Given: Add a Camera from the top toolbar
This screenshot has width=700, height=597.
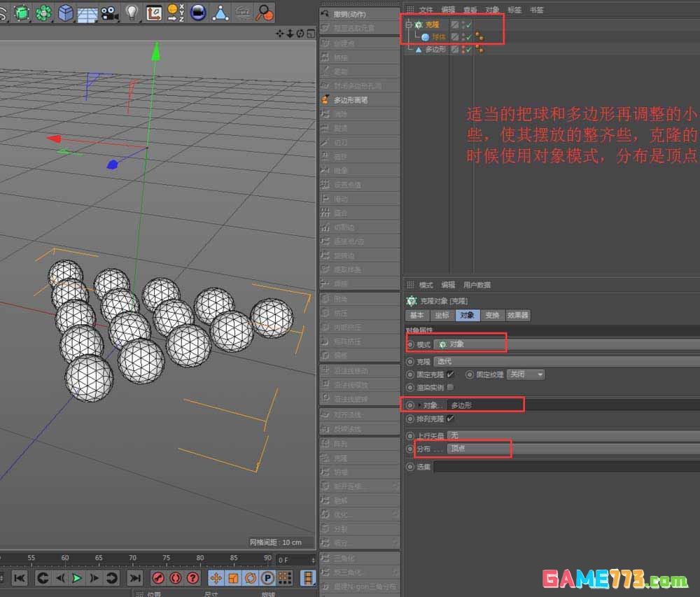Looking at the screenshot, I should 108,12.
